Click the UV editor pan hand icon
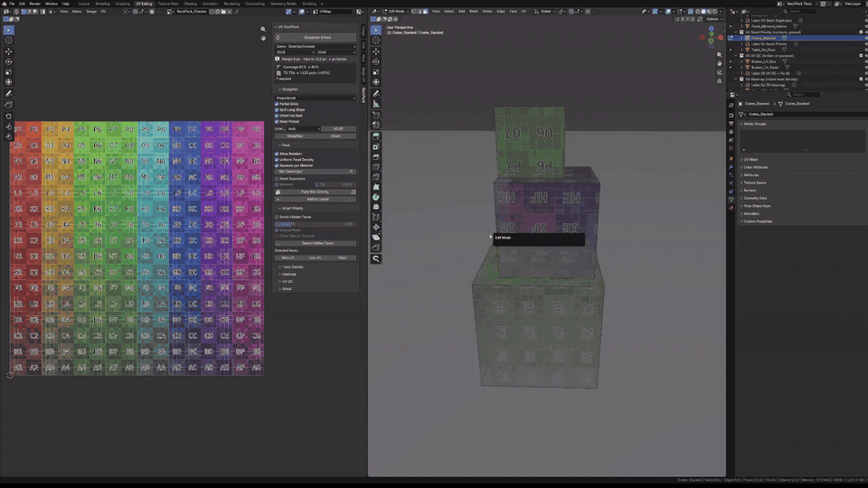868x488 pixels. 263,38
